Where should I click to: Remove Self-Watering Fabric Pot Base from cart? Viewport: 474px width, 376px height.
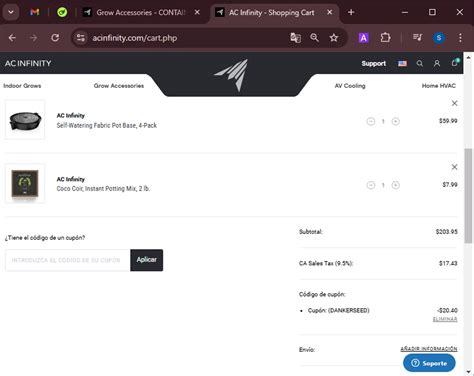click(454, 103)
